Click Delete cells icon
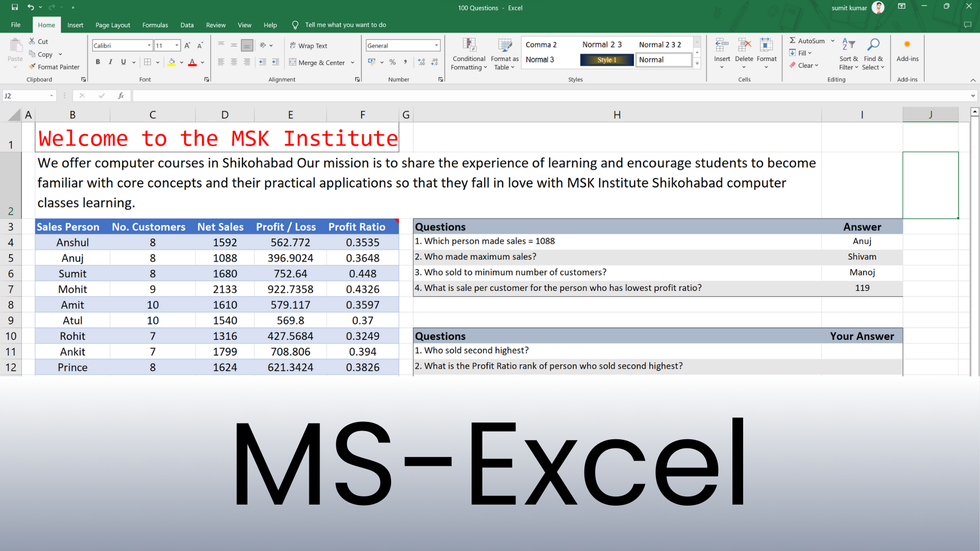The width and height of the screenshot is (980, 551). pyautogui.click(x=744, y=45)
